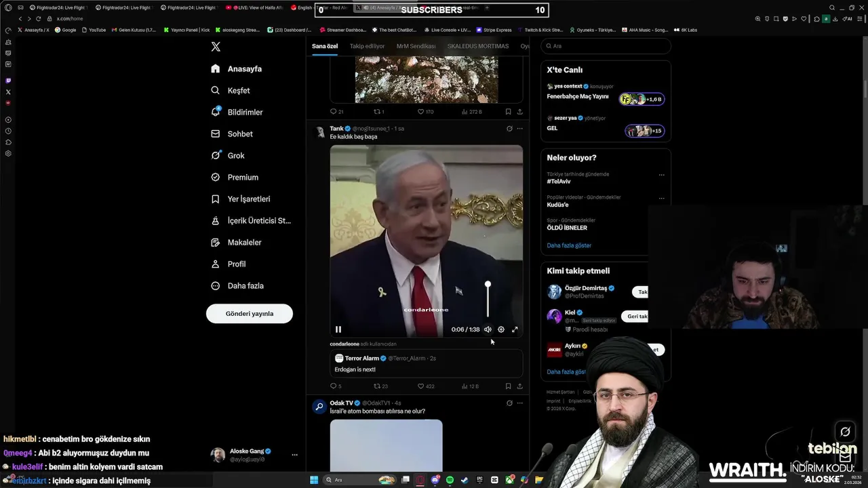This screenshot has height=488, width=868.
Task: Open more options on Tarık's post
Action: coord(520,128)
